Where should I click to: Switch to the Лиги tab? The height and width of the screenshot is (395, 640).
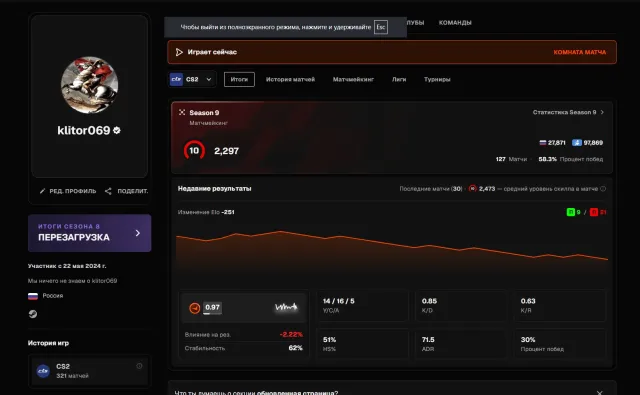click(x=399, y=79)
